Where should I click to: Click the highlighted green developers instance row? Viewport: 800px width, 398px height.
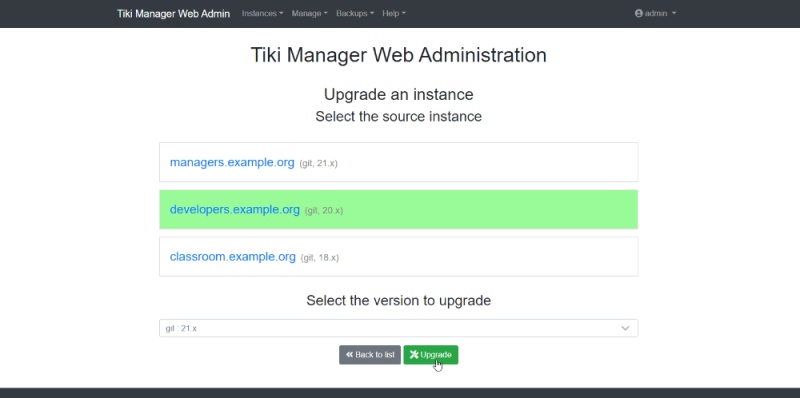(398, 210)
